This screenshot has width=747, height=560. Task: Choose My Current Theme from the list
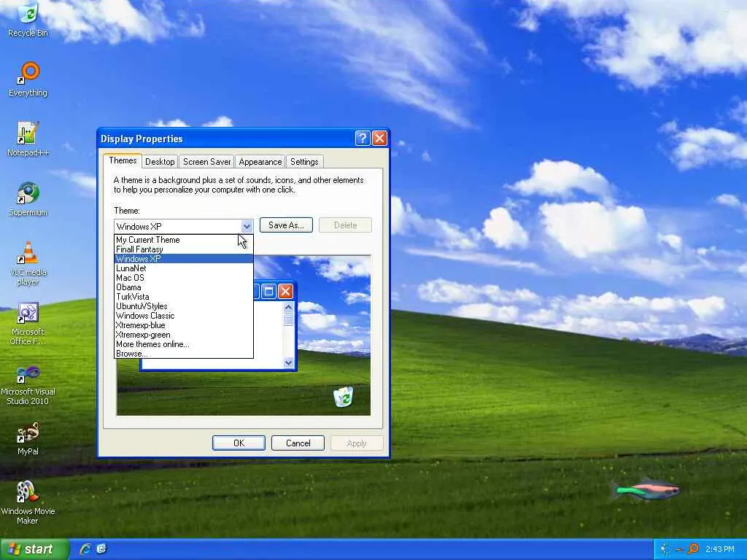[184, 239]
